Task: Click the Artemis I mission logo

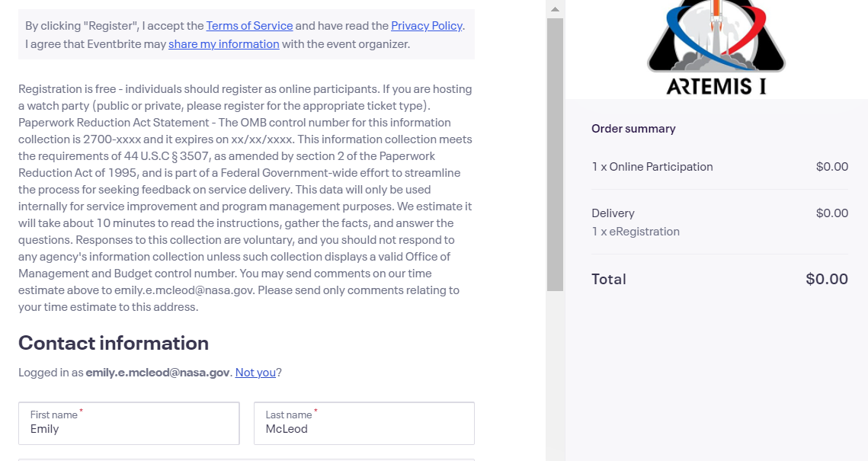Action: [x=716, y=47]
